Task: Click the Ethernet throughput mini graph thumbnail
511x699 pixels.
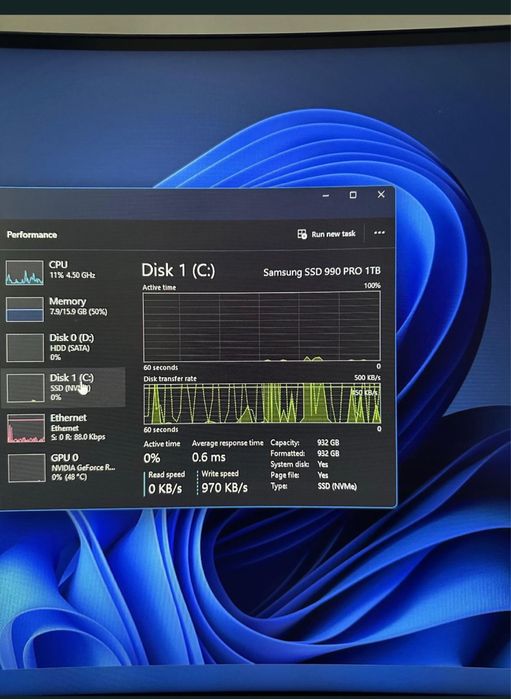Action: [26, 428]
